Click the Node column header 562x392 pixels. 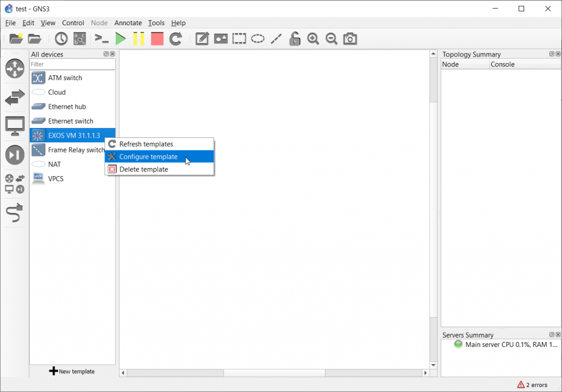coord(465,64)
